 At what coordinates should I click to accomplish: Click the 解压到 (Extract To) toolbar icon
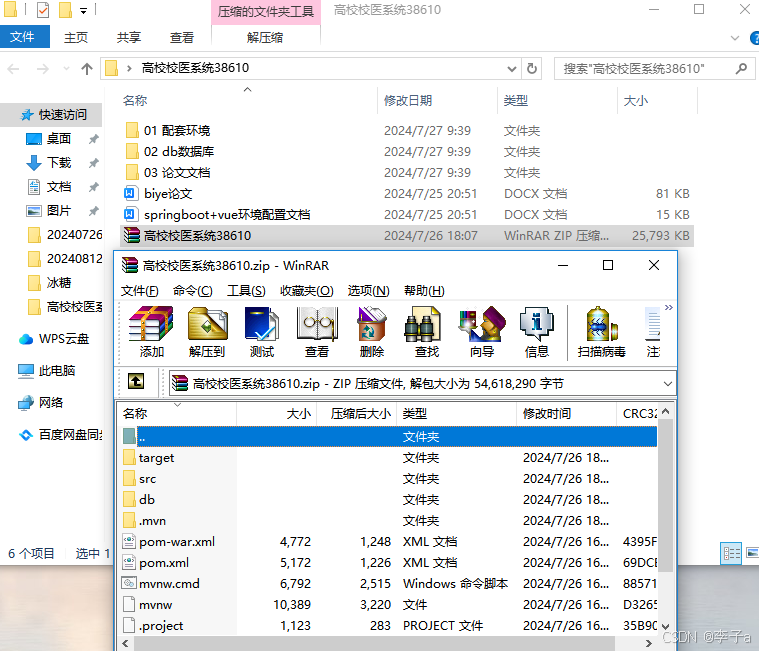pyautogui.click(x=207, y=332)
